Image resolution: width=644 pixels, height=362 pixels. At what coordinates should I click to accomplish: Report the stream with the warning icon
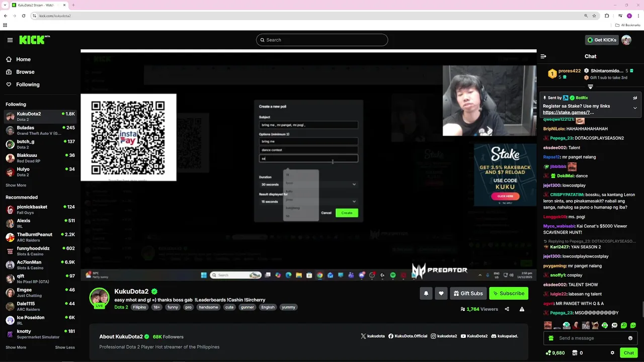pos(522,309)
